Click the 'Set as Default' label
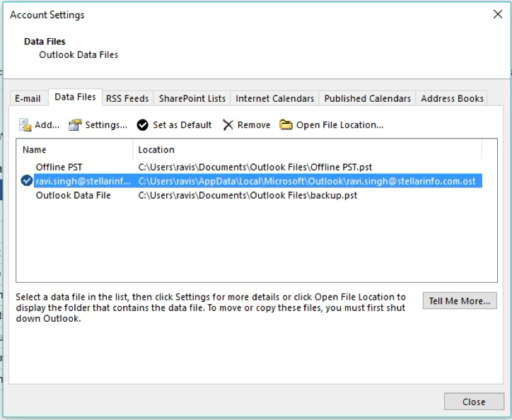512x420 pixels. coord(182,125)
